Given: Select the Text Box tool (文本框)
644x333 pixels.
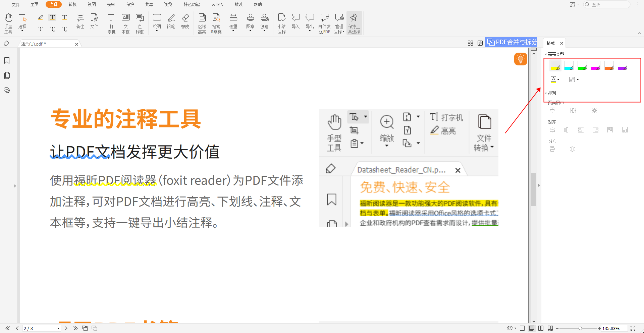Looking at the screenshot, I should pyautogui.click(x=125, y=23).
